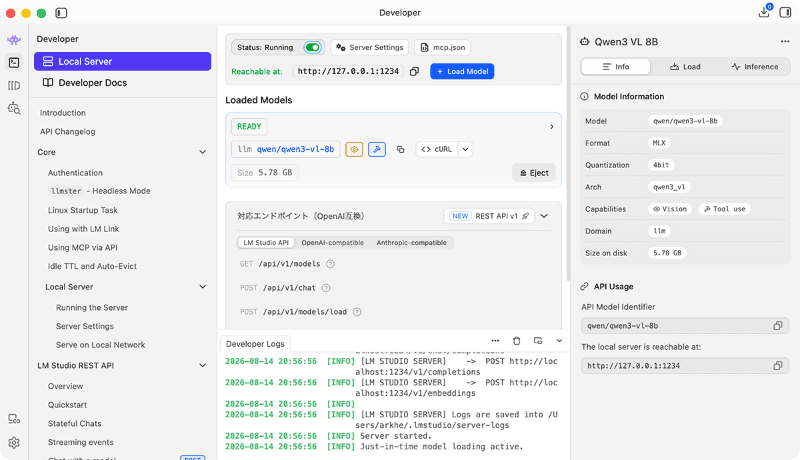Open the Developer Logs tab
Viewport: 800px width, 460px height.
tap(255, 344)
